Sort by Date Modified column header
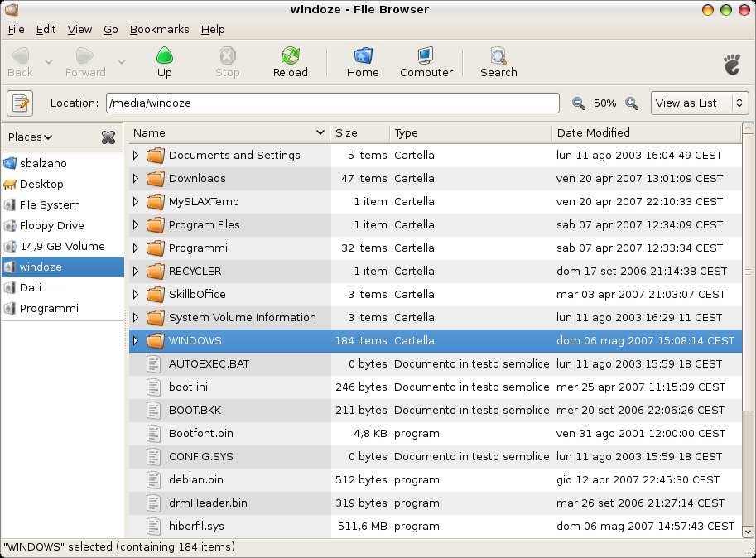The image size is (756, 558). (x=647, y=133)
